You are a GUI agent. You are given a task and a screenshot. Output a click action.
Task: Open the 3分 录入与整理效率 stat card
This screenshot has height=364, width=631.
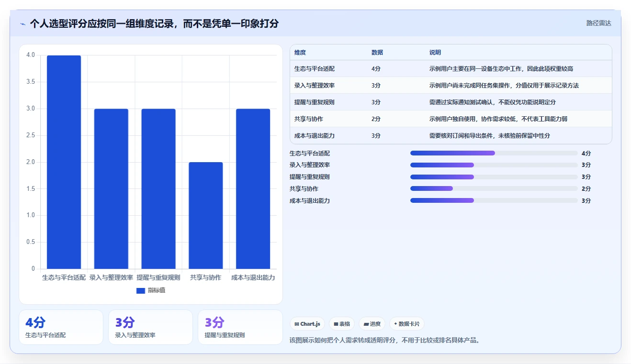click(150, 327)
